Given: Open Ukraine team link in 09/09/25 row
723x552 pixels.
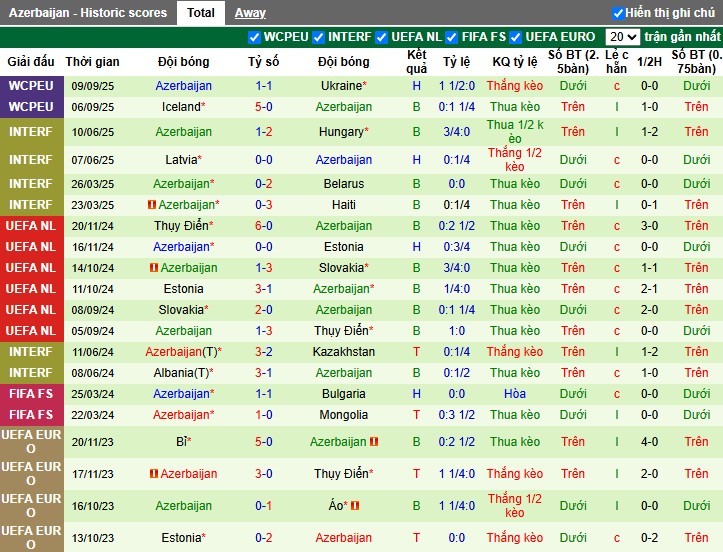Looking at the screenshot, I should tap(342, 87).
